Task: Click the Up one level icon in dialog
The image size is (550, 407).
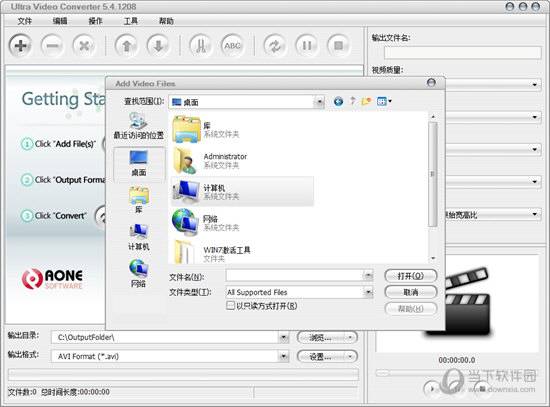Action: (x=353, y=101)
